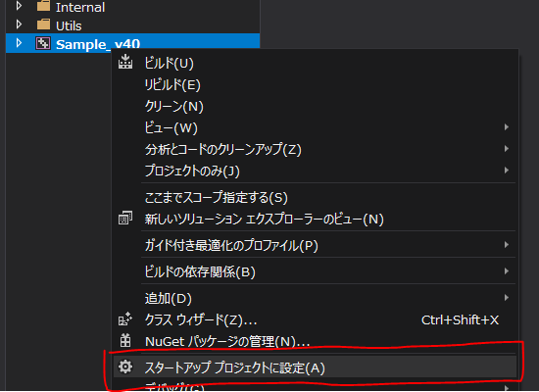
Task: Open the ビュー(W) submenu arrow
Action: coord(507,127)
